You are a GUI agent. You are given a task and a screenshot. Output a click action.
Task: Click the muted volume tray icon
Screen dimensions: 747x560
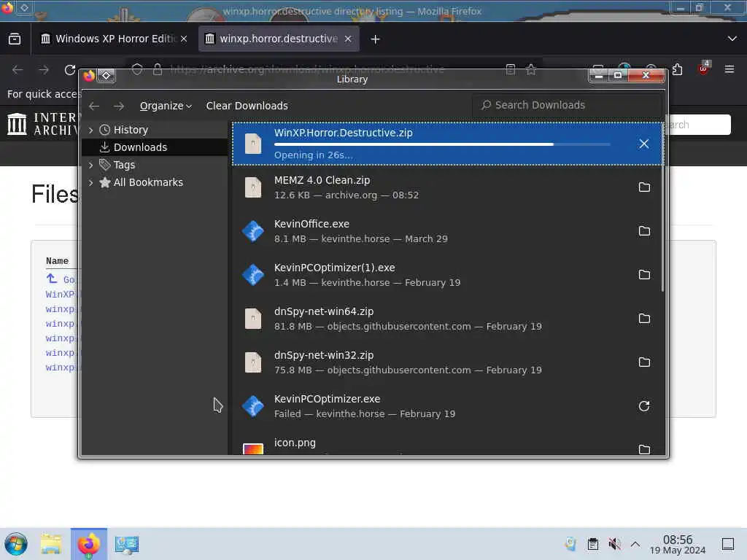coord(614,544)
